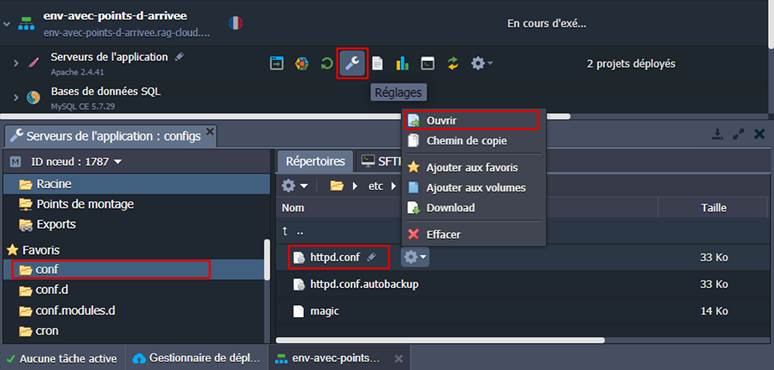The width and height of the screenshot is (774, 370).
Task: Click the yellow-green redeploy arrows icon
Action: tap(453, 64)
